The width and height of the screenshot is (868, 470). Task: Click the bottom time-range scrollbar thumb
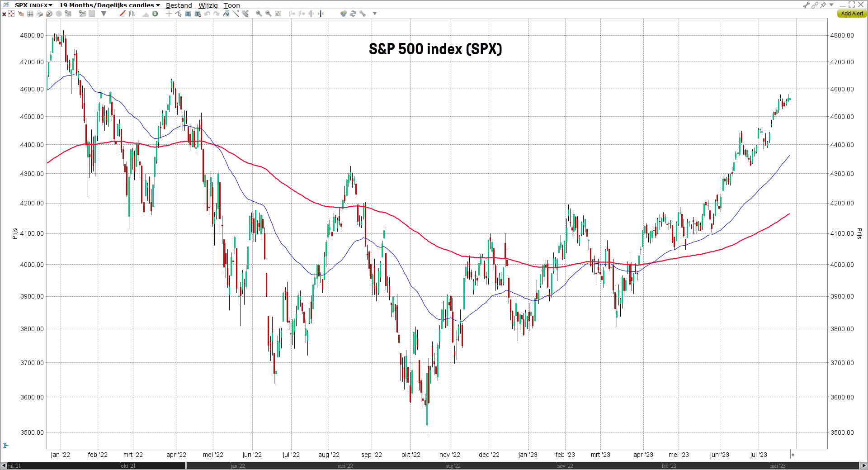pyautogui.click(x=523, y=465)
